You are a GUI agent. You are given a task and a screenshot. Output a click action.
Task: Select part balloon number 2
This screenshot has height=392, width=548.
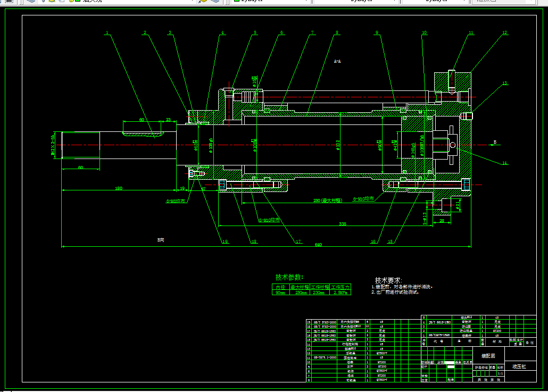coord(145,33)
